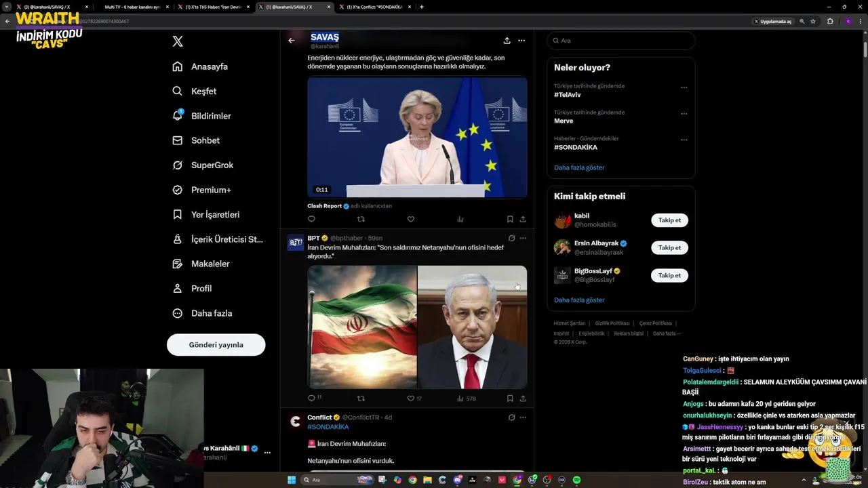Open the account switcher dots beside Karahânlî
The width and height of the screenshot is (868, 488).
click(267, 452)
